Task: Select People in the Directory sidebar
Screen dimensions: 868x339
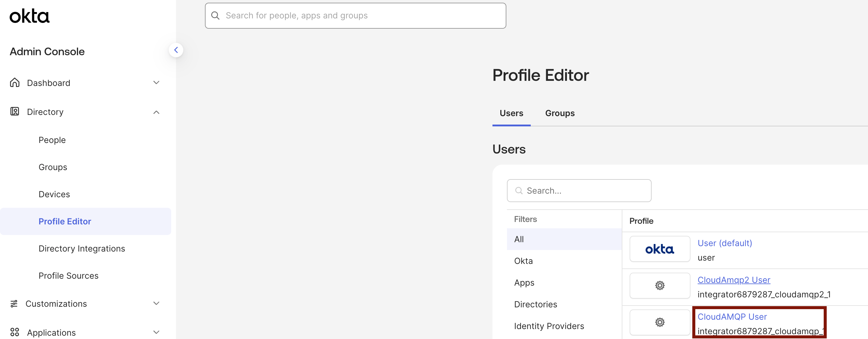Action: (x=52, y=140)
